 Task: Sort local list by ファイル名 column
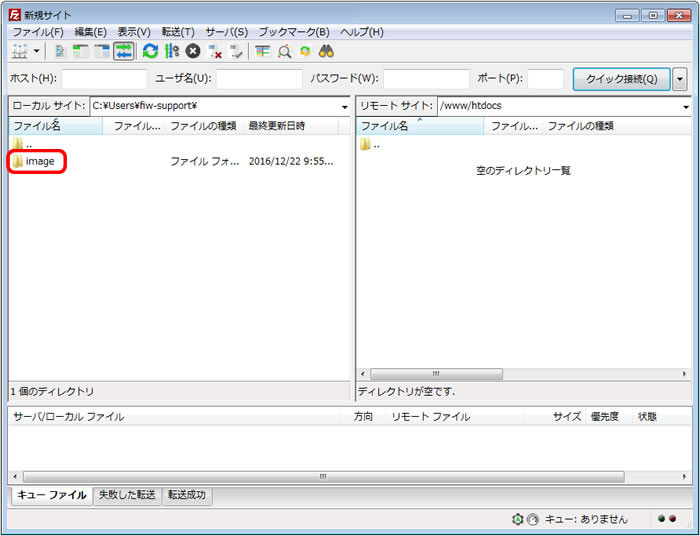pos(56,126)
